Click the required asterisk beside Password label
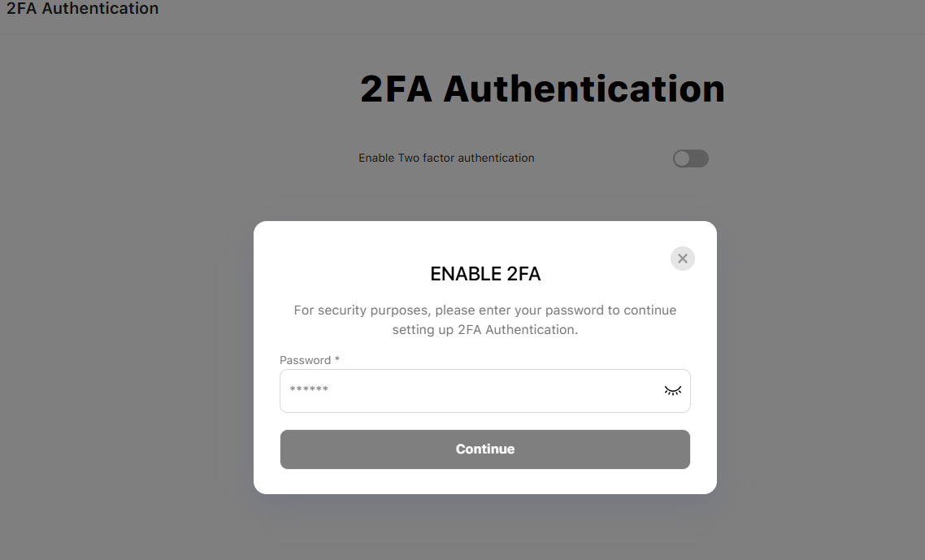The image size is (925, 560). click(337, 360)
